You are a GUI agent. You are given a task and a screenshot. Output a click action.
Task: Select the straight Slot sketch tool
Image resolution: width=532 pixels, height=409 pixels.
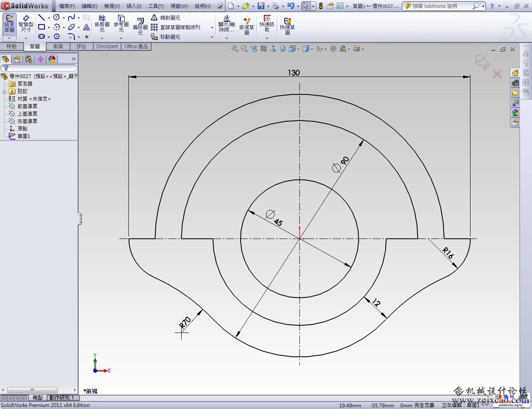41,37
